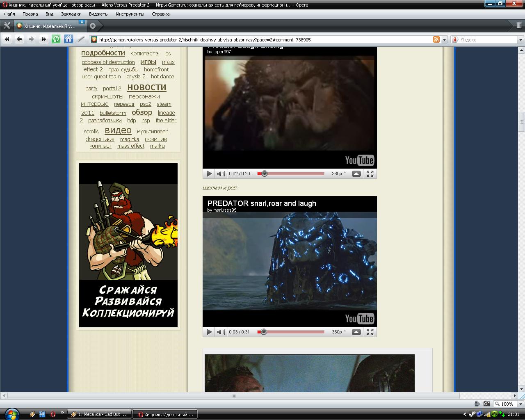Open the address bar history dropdown
This screenshot has height=420, width=525.
pos(444,40)
